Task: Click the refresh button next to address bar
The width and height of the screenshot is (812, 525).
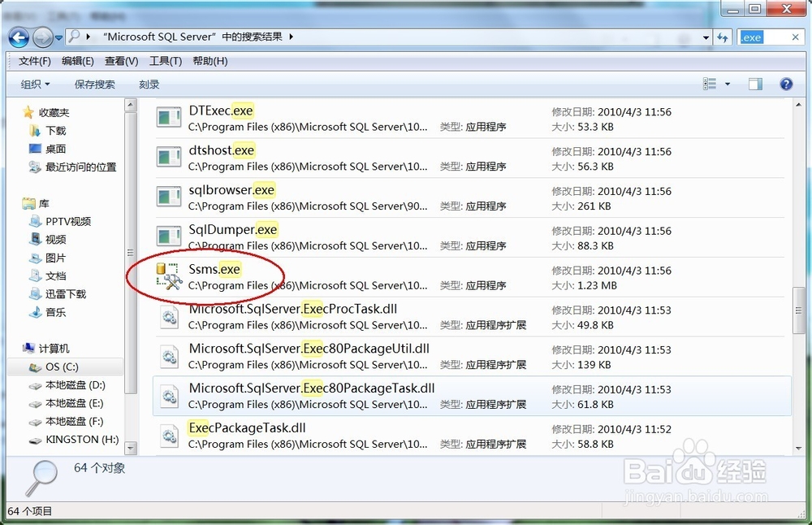Action: (723, 37)
